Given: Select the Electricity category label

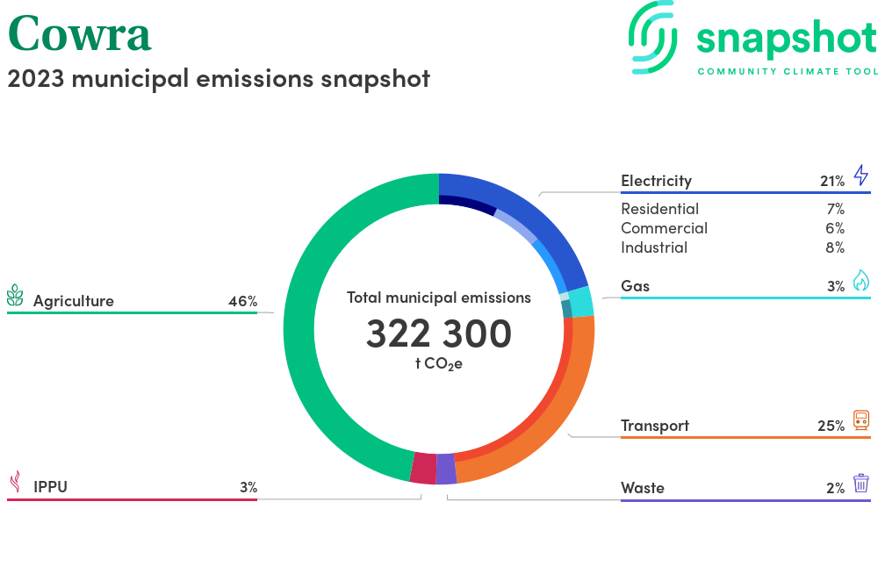Looking at the screenshot, I should (656, 181).
